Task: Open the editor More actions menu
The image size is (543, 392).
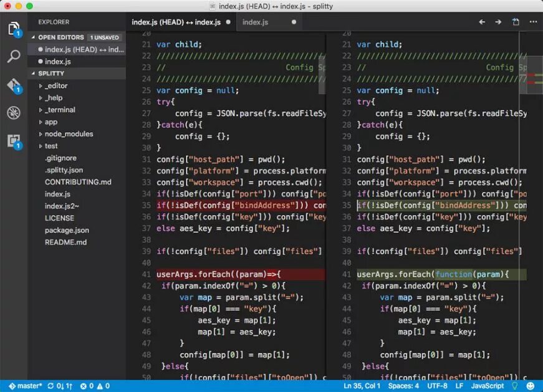Action: point(533,22)
